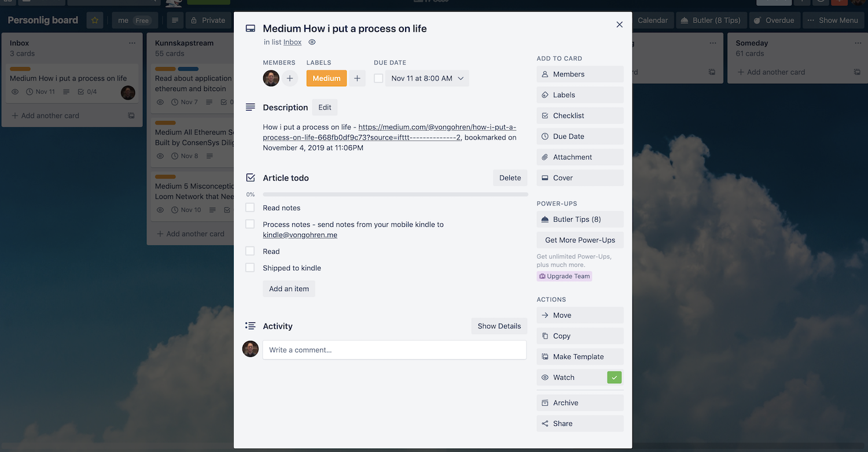Open the Private visibility setting

pos(208,20)
